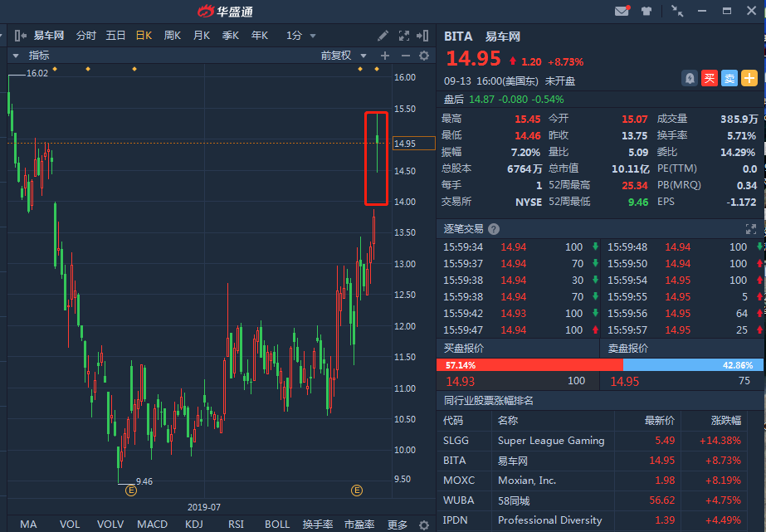Zoom in chart with plus icon
Viewport: 766px width, 532px height.
coord(385,56)
